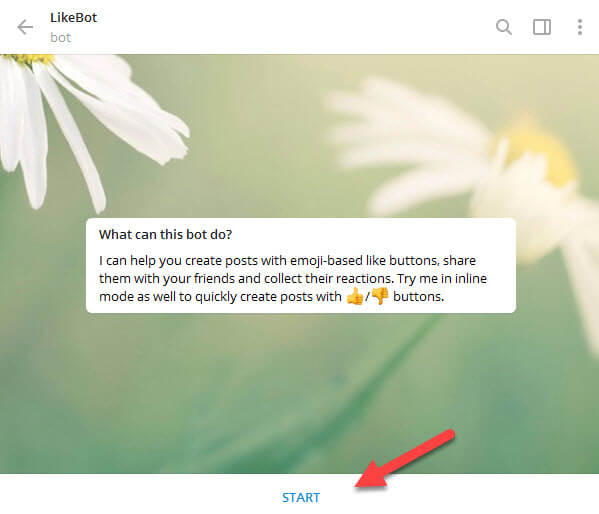This screenshot has width=599, height=514.
Task: Open LikeBot profile from its title
Action: (73, 18)
